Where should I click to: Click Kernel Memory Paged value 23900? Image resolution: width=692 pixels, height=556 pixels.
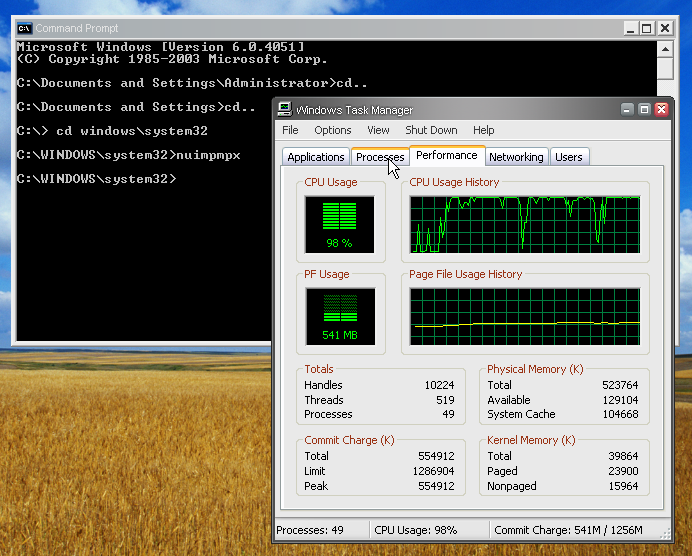tap(623, 471)
